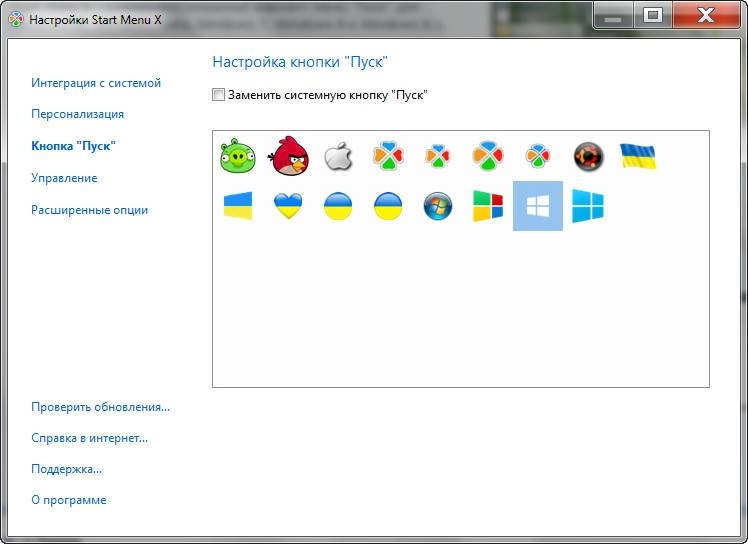
Task: Select the green pig Start button icon
Action: [x=238, y=156]
